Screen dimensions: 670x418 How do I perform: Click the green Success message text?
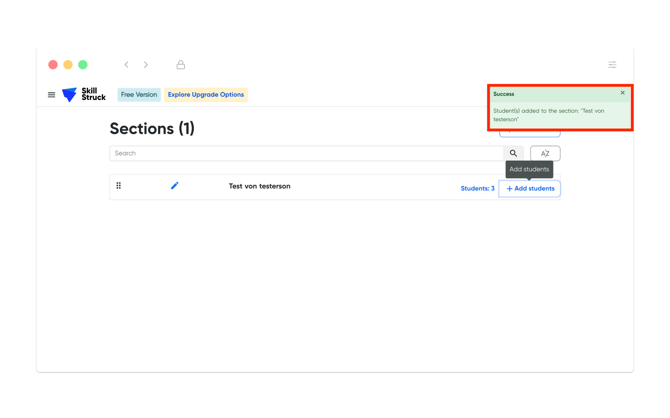(x=548, y=115)
